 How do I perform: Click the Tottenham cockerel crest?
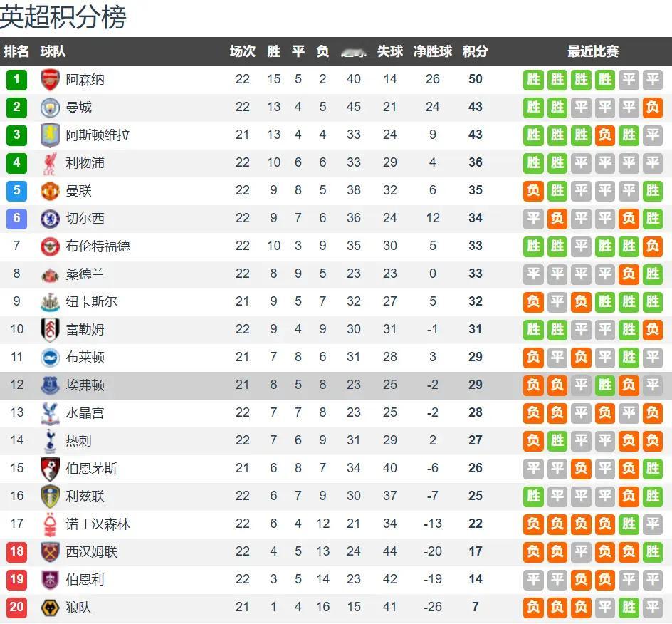coord(50,441)
